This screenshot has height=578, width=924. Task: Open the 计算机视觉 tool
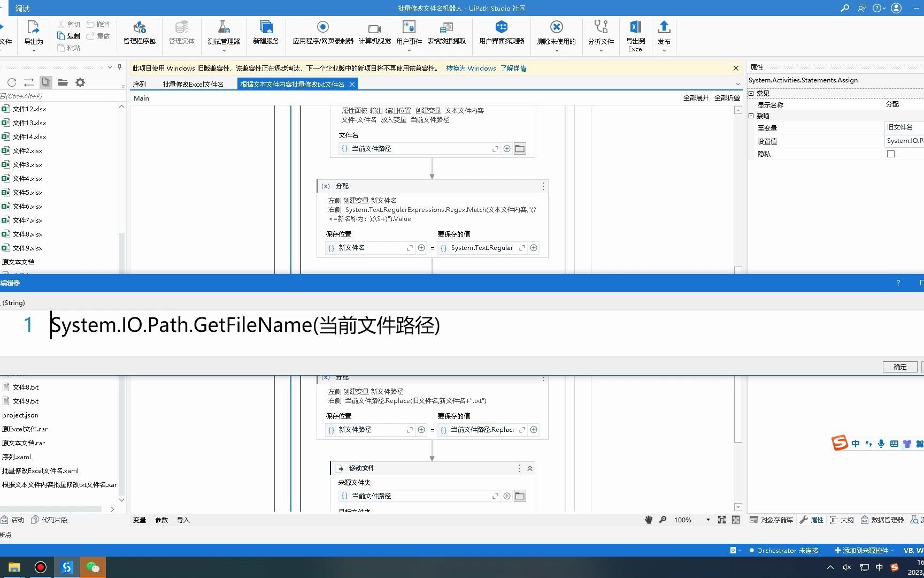374,33
